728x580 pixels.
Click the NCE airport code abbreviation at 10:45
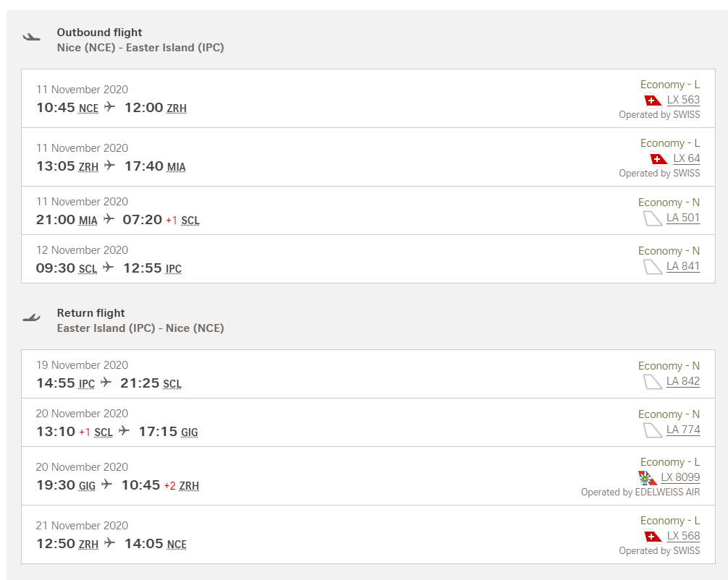88,108
